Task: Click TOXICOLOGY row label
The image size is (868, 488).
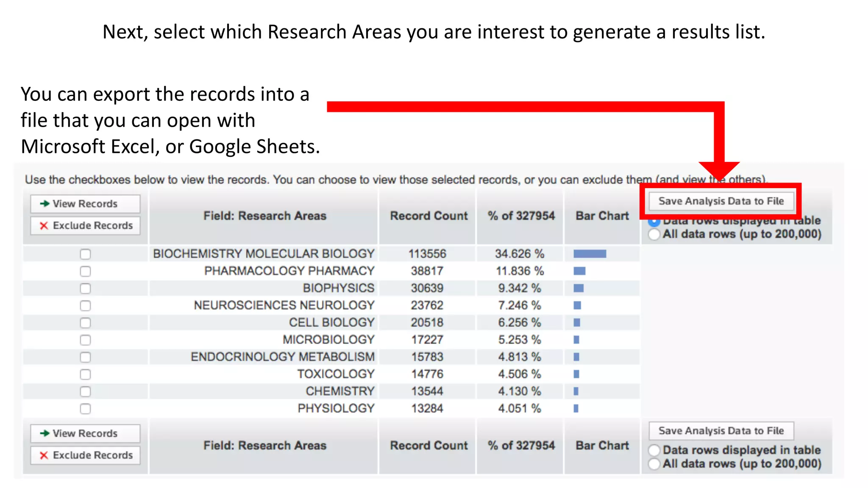Action: click(336, 374)
